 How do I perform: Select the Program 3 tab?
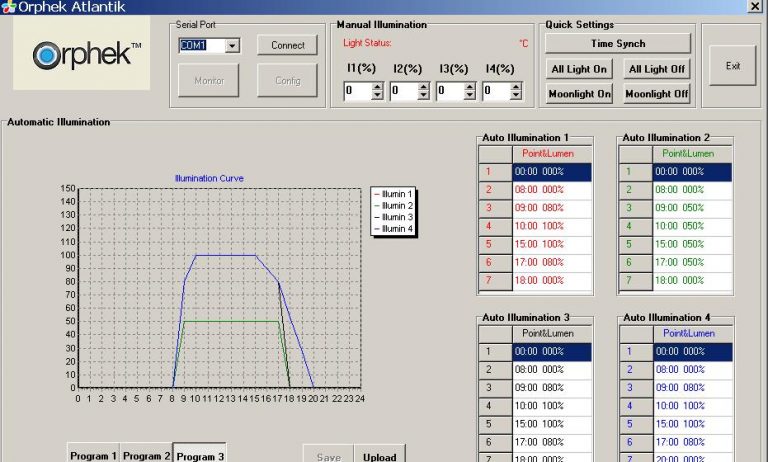coord(199,455)
